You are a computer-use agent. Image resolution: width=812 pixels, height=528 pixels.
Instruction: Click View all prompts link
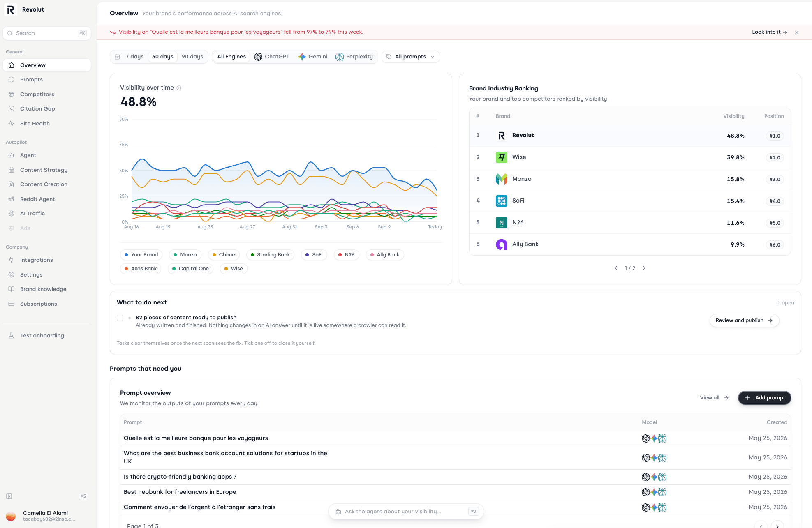(714, 398)
